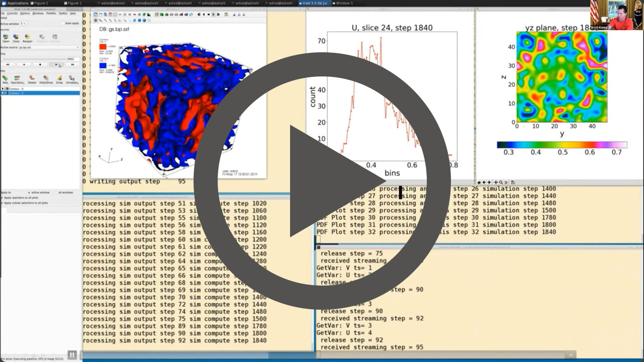The width and height of the screenshot is (644, 362).
Task: Open the PlotAtts menu
Action: click(51, 13)
